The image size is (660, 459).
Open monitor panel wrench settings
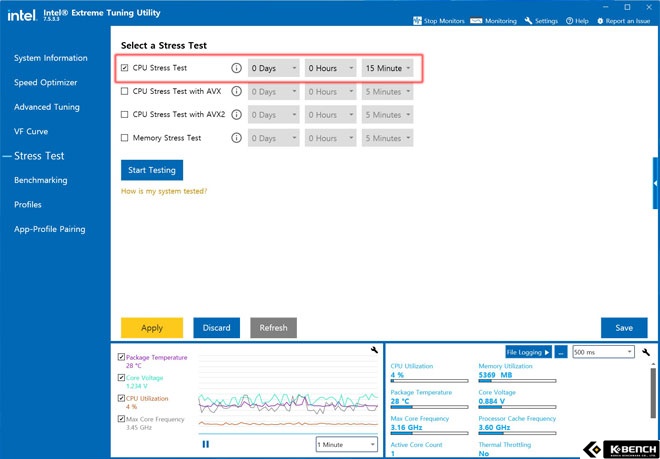[646, 352]
